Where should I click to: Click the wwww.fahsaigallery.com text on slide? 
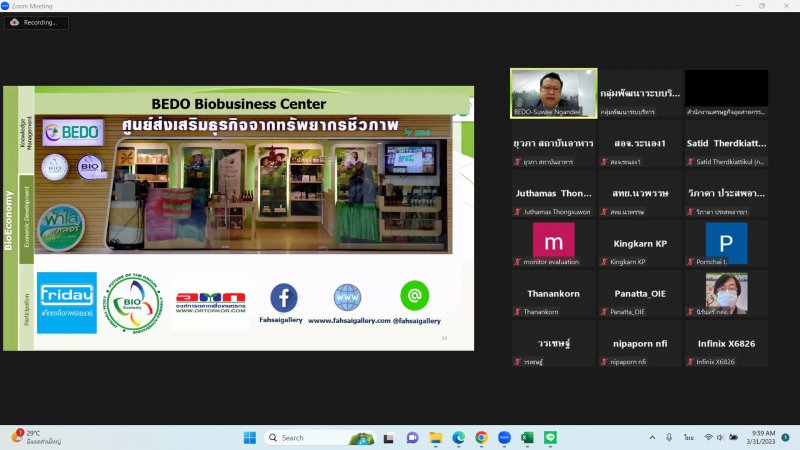[x=349, y=320]
